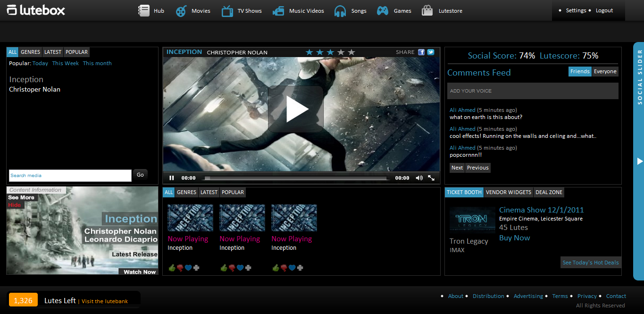Open Games via gamepad icon

(x=383, y=10)
